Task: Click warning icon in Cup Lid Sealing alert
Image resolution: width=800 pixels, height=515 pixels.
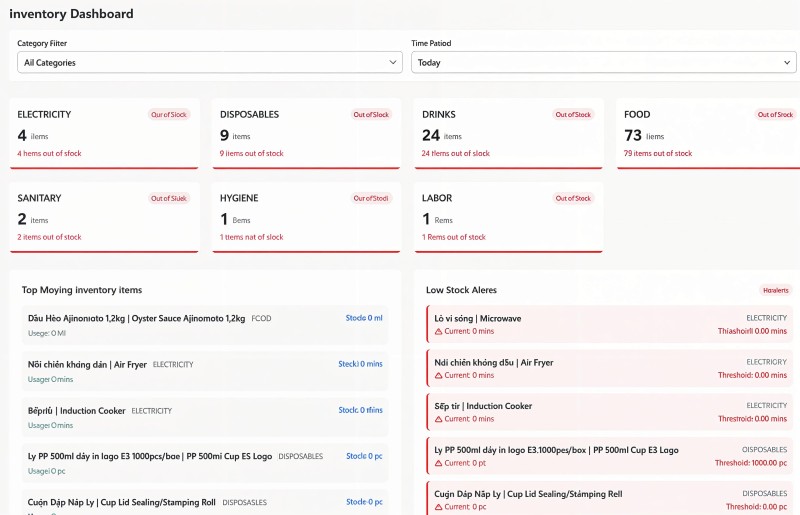Action: [438, 507]
